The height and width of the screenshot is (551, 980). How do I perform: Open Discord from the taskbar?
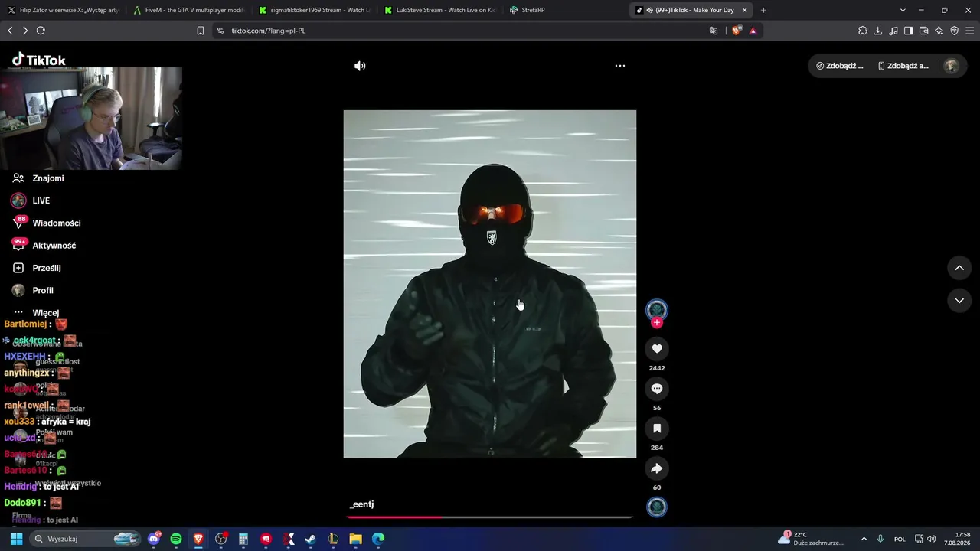[155, 539]
